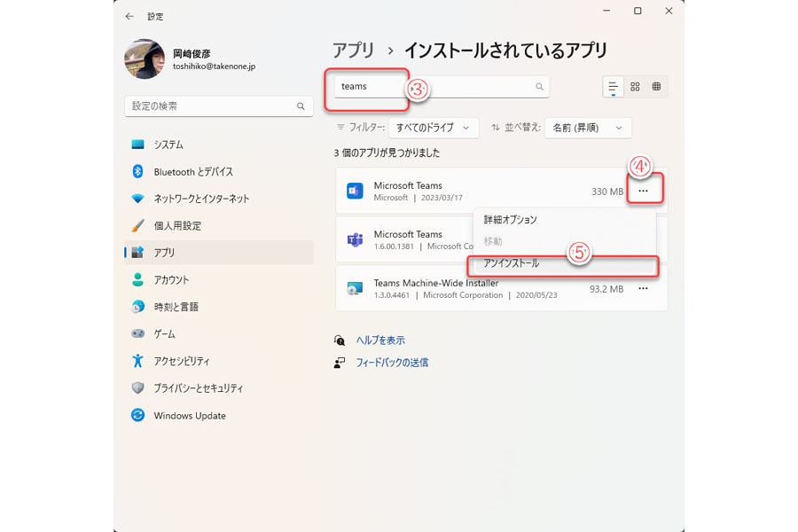Open the 名前 (昇順) sort dropdown
Viewport: 798px width, 532px height.
pyautogui.click(x=588, y=128)
